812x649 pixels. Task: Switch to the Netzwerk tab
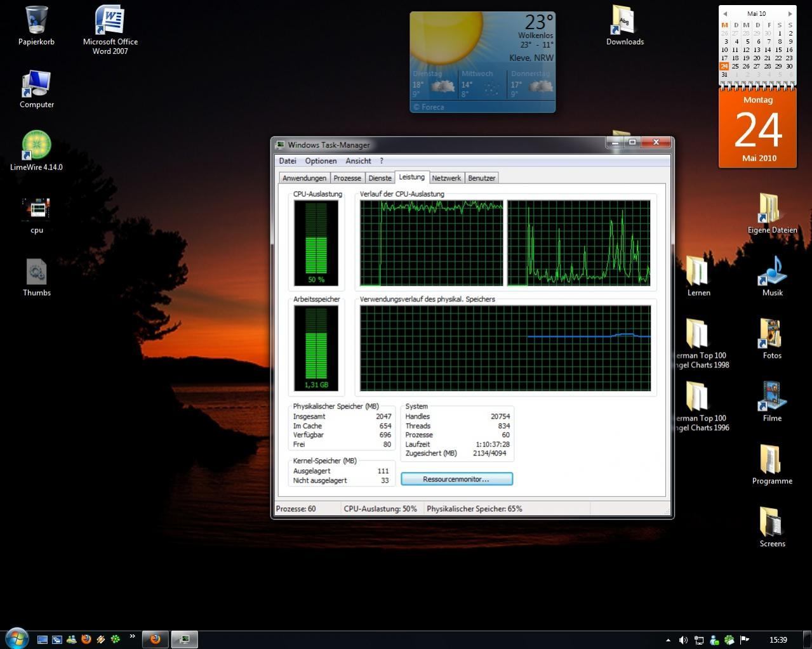pos(446,178)
